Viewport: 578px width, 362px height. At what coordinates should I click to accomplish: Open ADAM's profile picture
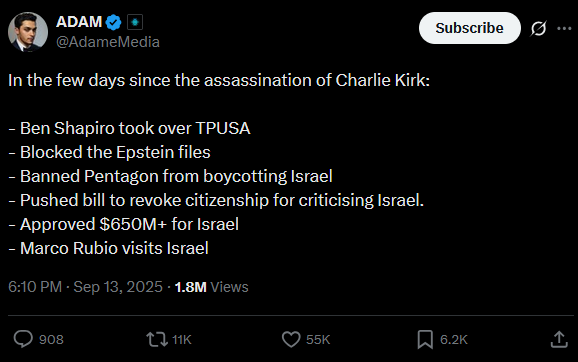[x=28, y=32]
